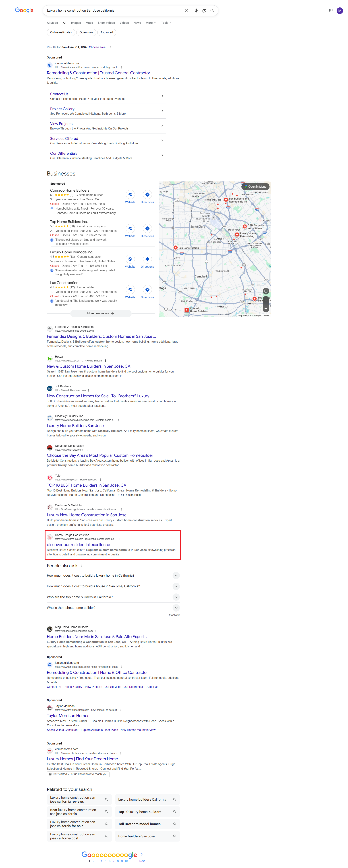Clear the search box with X icon
Viewport: 348px width, 868px height.
[x=186, y=11]
